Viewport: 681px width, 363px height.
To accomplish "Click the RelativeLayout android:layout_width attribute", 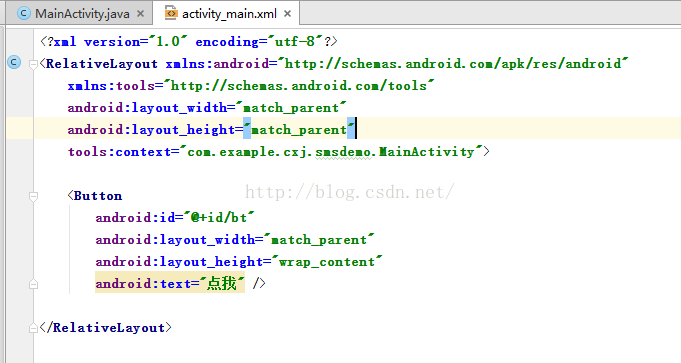I will click(207, 108).
